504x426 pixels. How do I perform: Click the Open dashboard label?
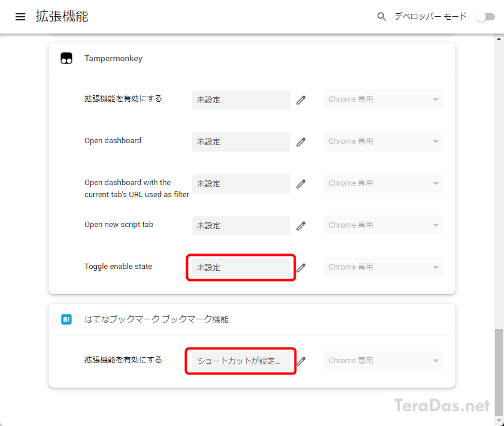pos(113,141)
